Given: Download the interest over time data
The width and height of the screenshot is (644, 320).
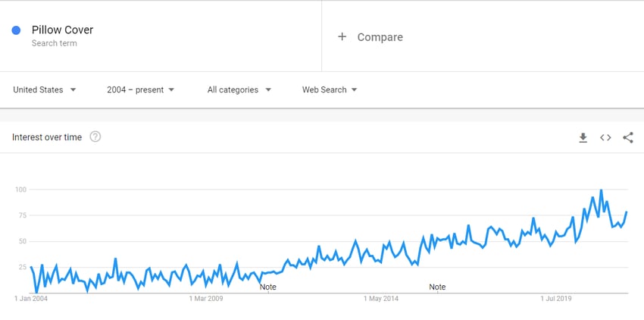Looking at the screenshot, I should (583, 138).
